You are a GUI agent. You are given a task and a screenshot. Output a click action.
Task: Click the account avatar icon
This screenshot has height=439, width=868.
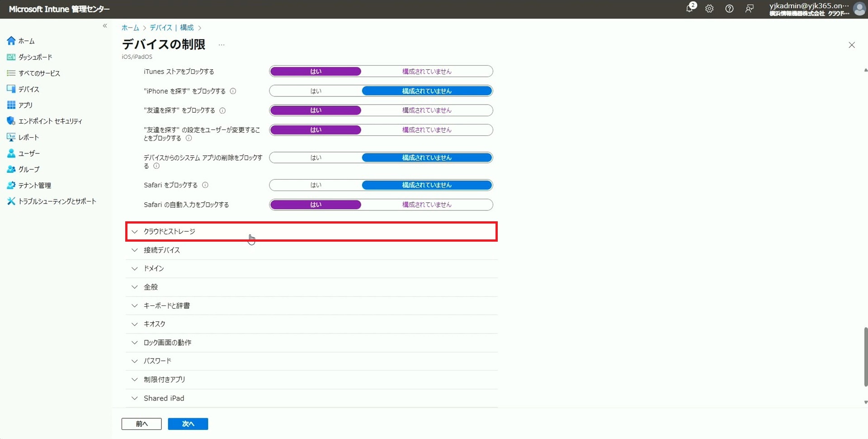[859, 9]
